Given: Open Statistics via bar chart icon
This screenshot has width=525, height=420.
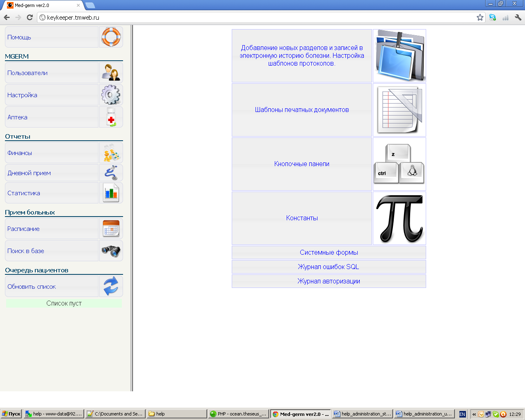Looking at the screenshot, I should point(111,193).
